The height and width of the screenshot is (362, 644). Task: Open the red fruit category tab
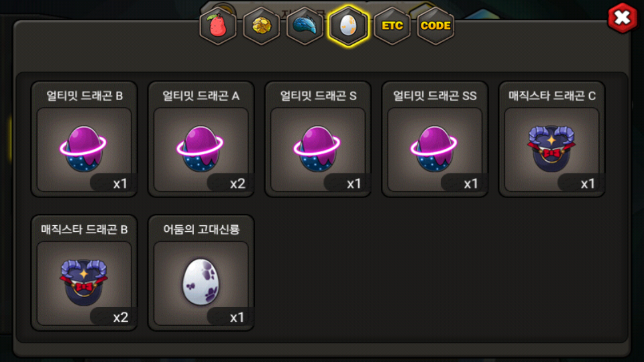tap(218, 26)
